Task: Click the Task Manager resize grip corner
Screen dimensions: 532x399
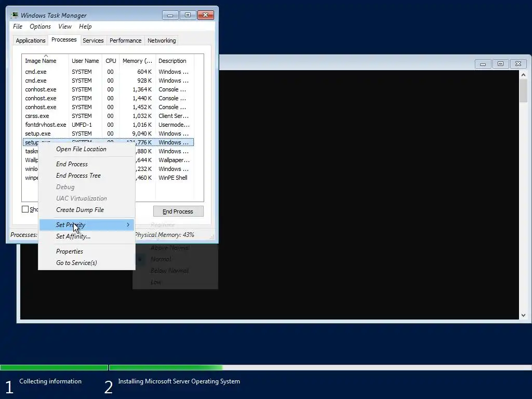Action: pyautogui.click(x=212, y=237)
